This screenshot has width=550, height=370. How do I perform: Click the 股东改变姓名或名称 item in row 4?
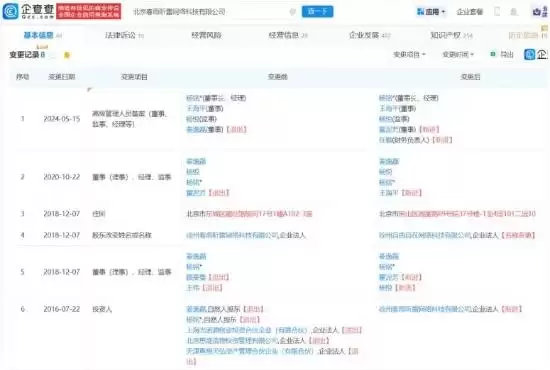(x=121, y=235)
